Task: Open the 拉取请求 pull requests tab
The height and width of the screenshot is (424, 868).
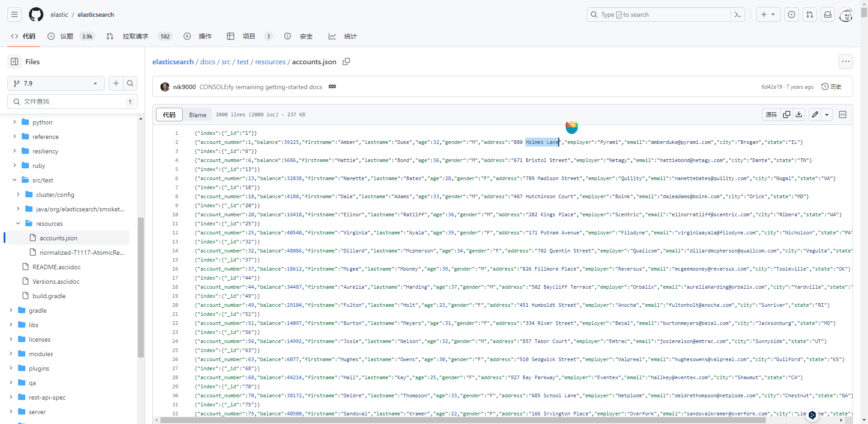Action: click(139, 36)
